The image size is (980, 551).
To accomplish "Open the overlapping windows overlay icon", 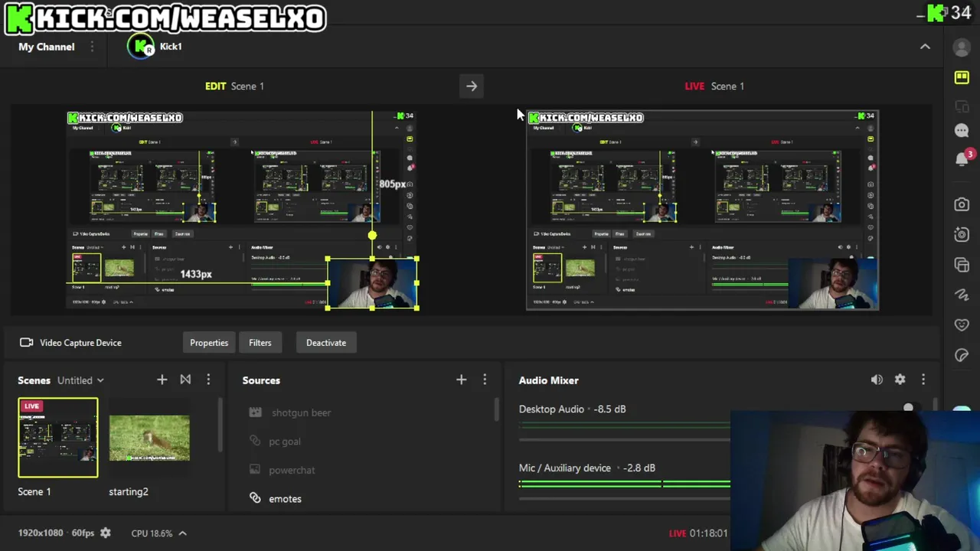I will pos(962,265).
